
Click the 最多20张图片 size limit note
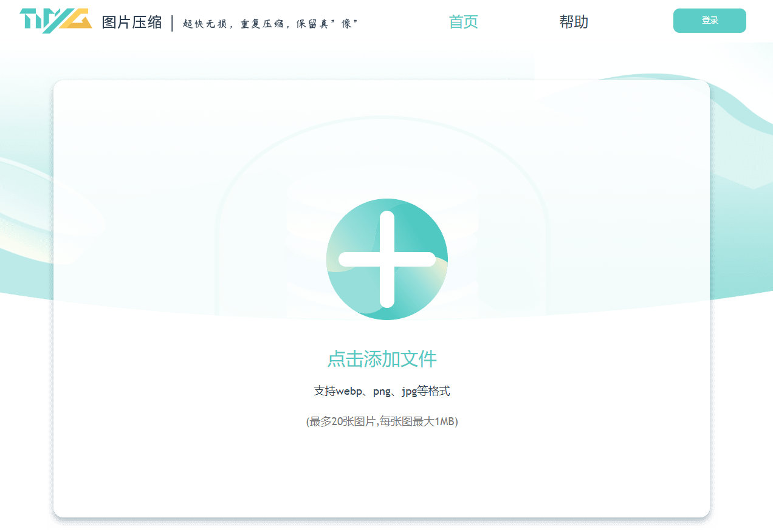382,421
